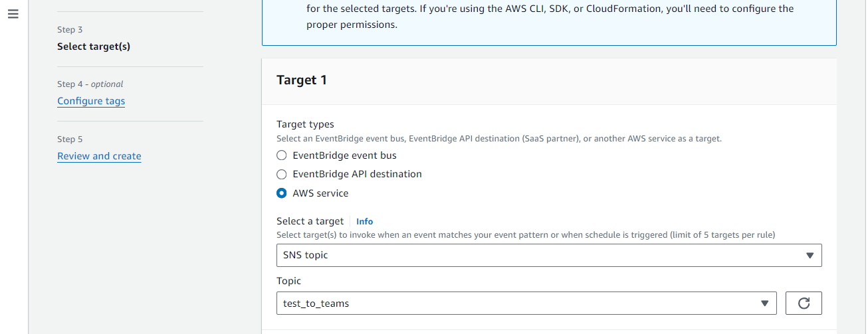Jump to Review and create step
Viewport: 868px width, 334px height.
point(99,156)
